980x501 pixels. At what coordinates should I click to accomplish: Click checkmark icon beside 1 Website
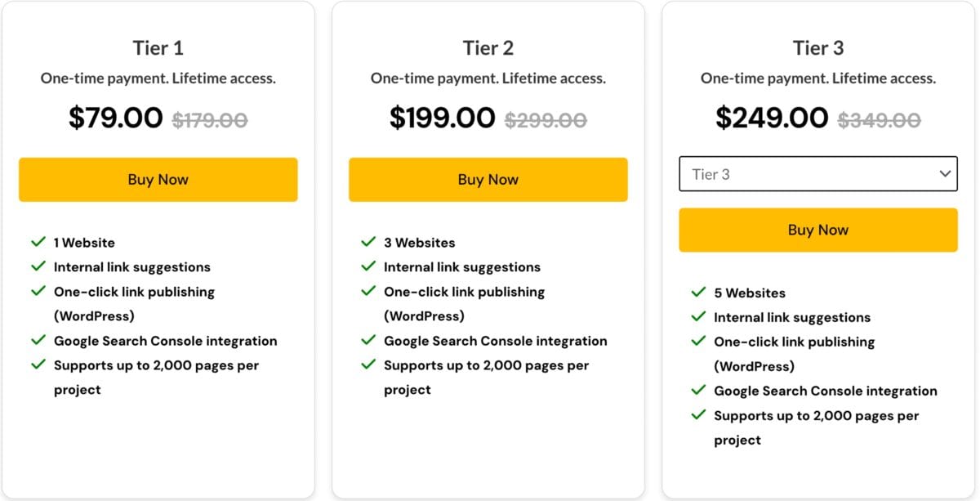click(x=38, y=242)
